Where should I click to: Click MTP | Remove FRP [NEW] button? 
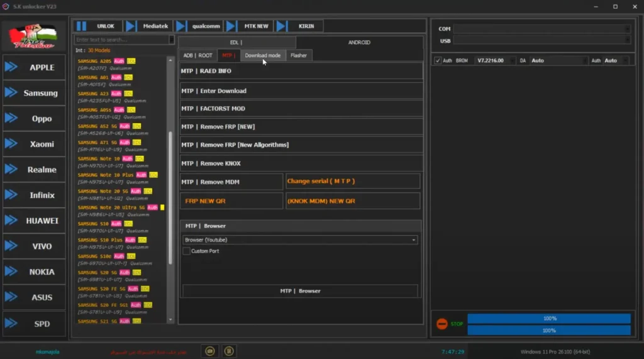click(301, 127)
